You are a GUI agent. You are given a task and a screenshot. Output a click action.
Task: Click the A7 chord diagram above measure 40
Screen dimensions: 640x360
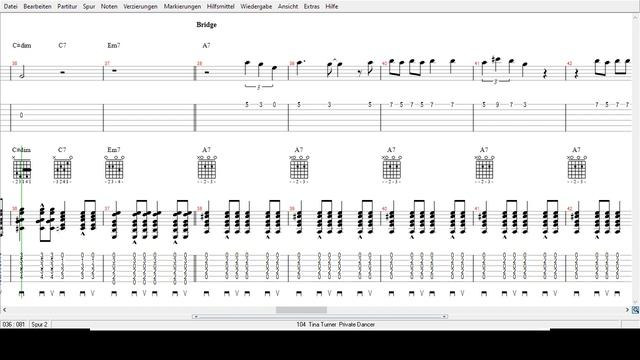391,169
